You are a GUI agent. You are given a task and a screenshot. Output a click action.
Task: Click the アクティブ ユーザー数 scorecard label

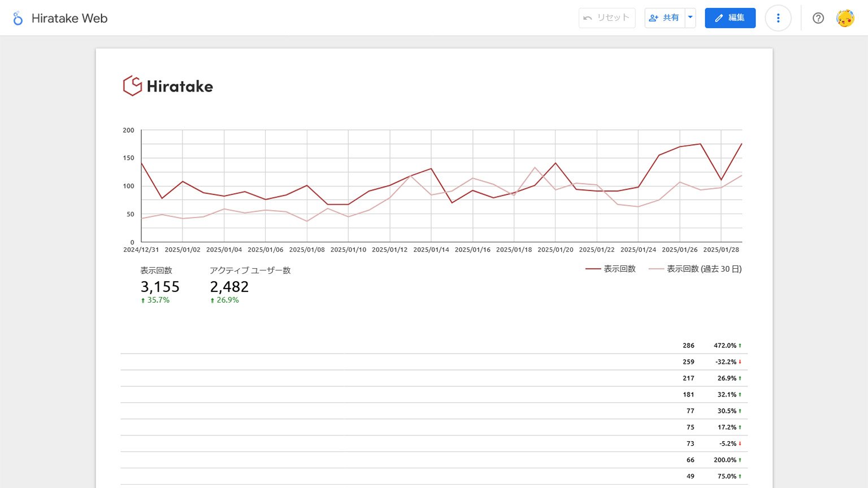pos(250,271)
